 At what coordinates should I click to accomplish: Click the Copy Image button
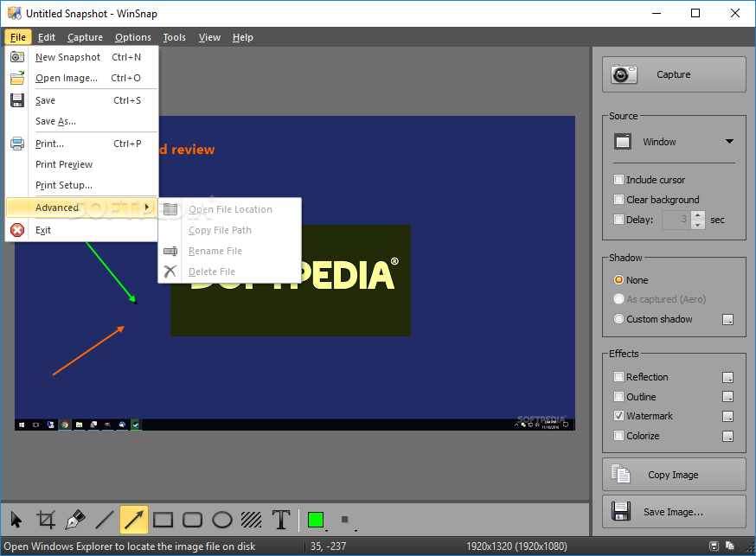coord(674,475)
